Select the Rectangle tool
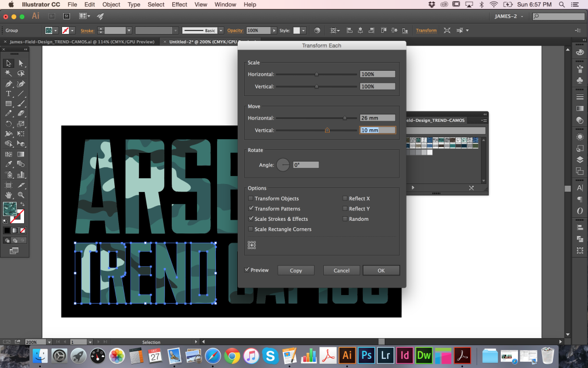The height and width of the screenshot is (368, 588). (8, 103)
